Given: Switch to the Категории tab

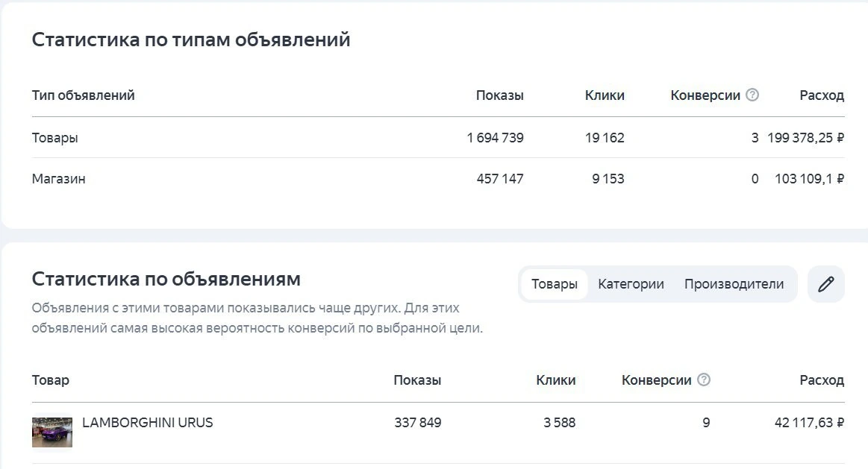Looking at the screenshot, I should pos(631,284).
